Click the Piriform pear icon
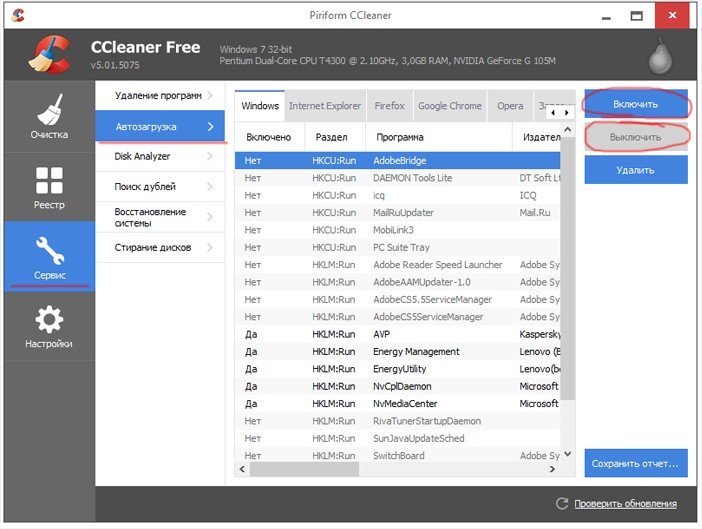This screenshot has width=702, height=529. tap(660, 57)
